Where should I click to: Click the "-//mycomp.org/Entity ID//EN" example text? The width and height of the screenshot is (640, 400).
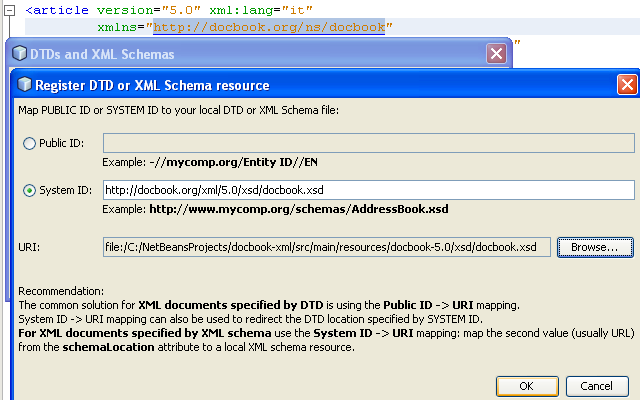click(233, 162)
